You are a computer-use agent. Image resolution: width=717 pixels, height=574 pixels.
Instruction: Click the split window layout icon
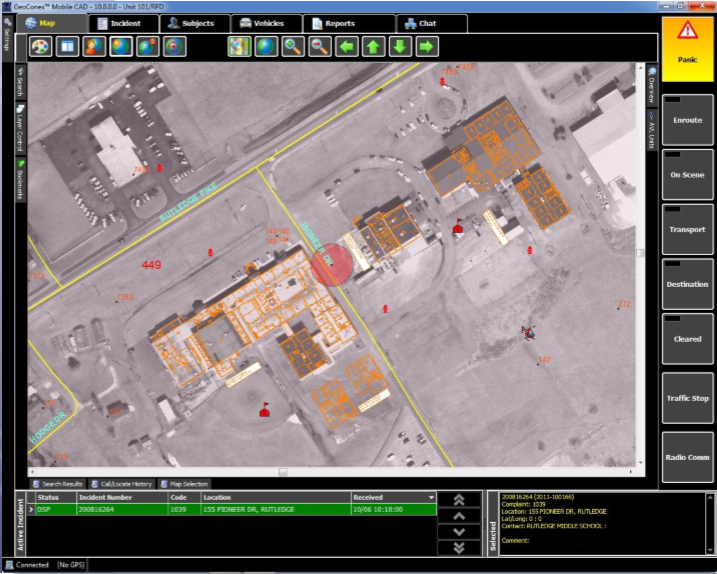click(x=68, y=46)
